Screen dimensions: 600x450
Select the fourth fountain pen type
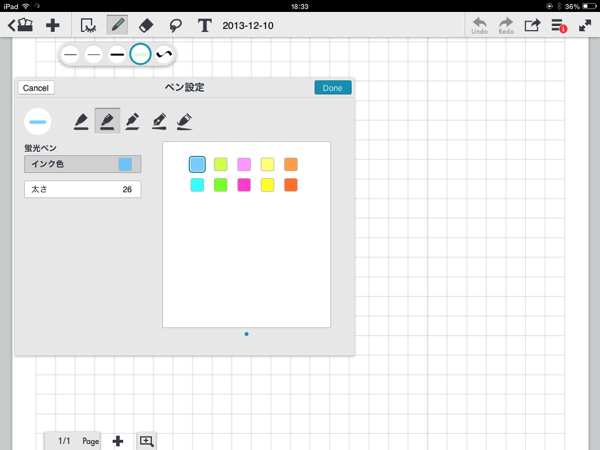point(159,121)
